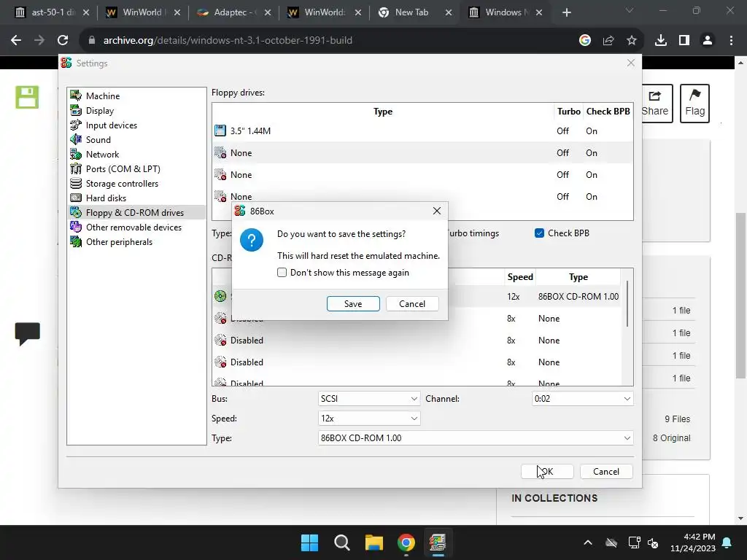The height and width of the screenshot is (560, 747).
Task: Click the Turbo column header
Action: coord(568,112)
